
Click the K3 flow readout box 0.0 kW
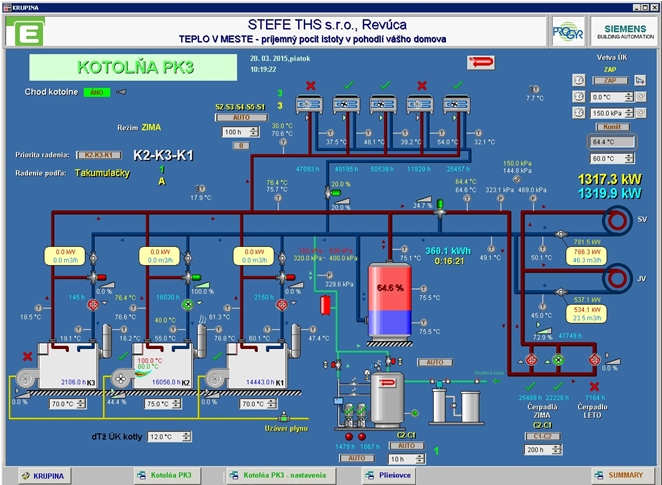[x=65, y=256]
